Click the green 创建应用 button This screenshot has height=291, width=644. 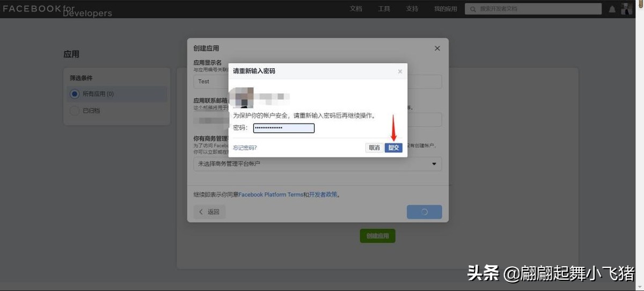(377, 236)
